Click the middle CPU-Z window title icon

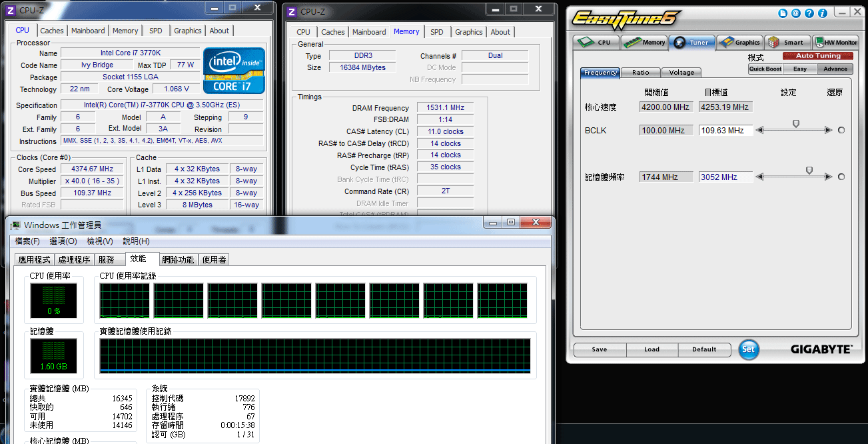click(x=292, y=11)
